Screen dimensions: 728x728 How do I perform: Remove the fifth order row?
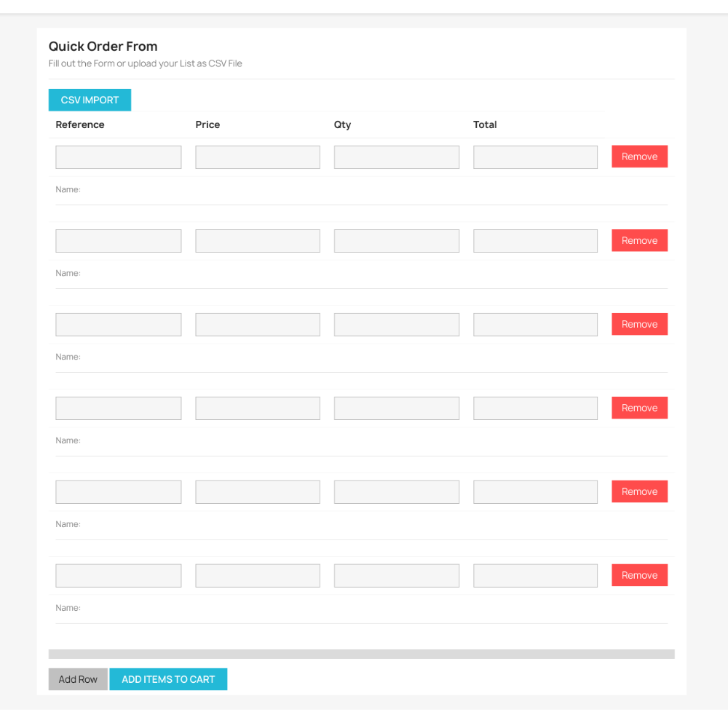click(x=639, y=491)
